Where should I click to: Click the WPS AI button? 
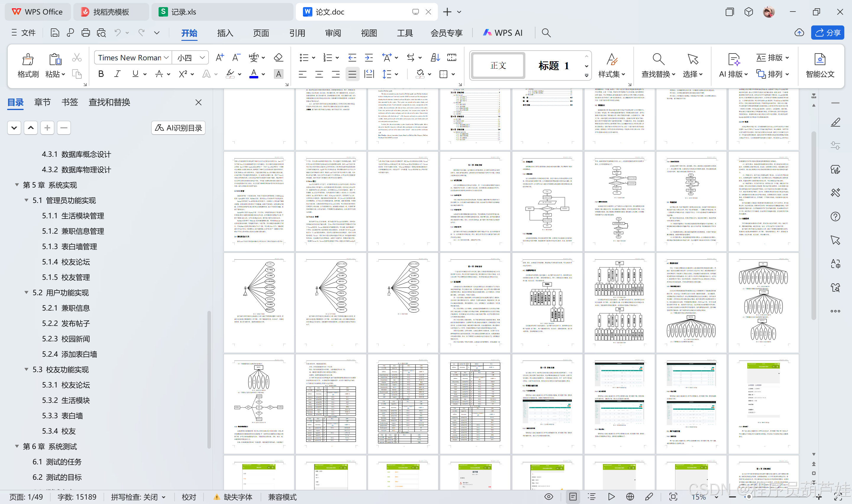pyautogui.click(x=503, y=33)
